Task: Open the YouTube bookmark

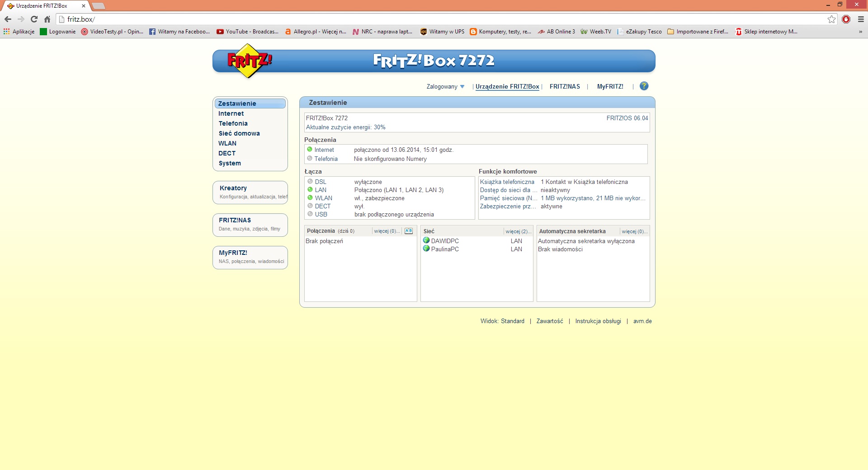Action: 247,32
